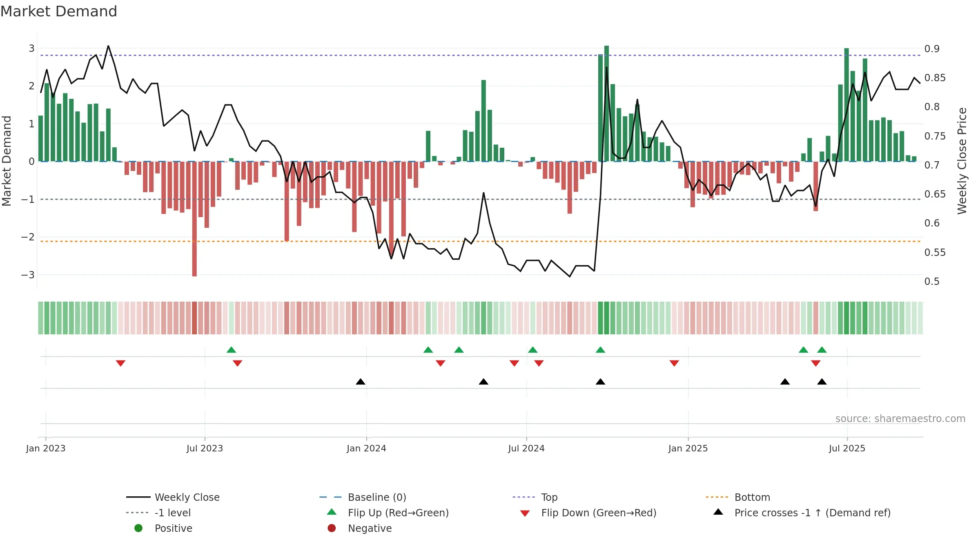This screenshot has height=551, width=980.
Task: Click the red flip-down marker in March 2023
Action: [x=120, y=363]
